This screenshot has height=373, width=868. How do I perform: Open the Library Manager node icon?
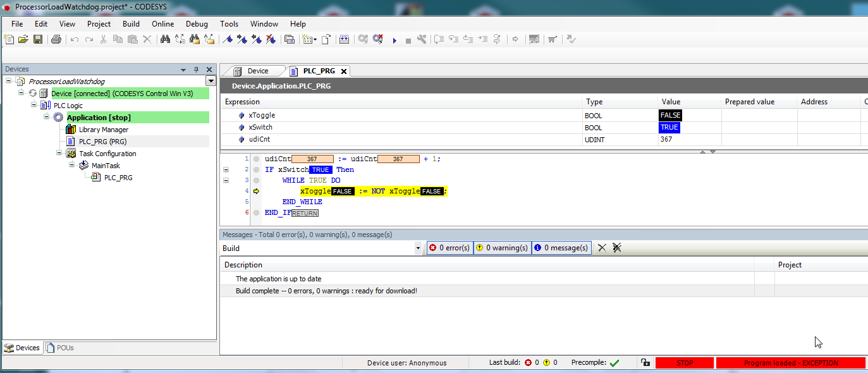[x=71, y=130]
